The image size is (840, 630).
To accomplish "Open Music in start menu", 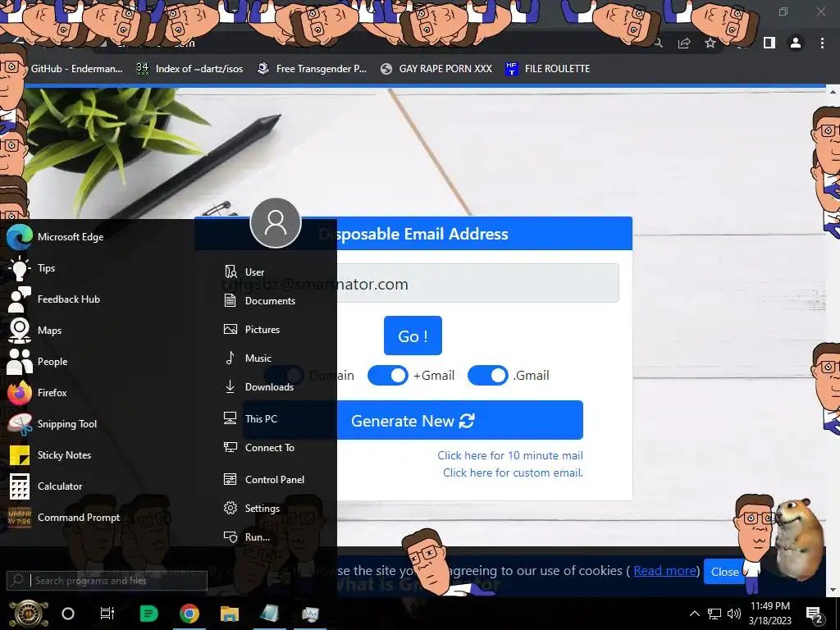I will 248,358.
